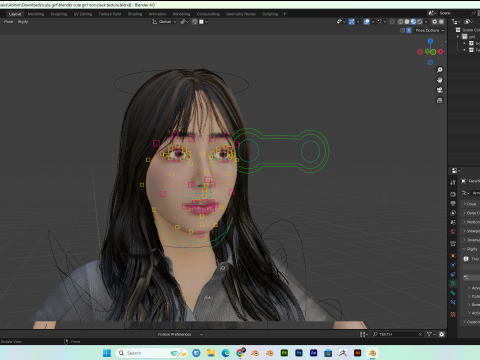480x360 pixels.
Task: Click the zoom view magnifier icon
Action: tap(440, 70)
